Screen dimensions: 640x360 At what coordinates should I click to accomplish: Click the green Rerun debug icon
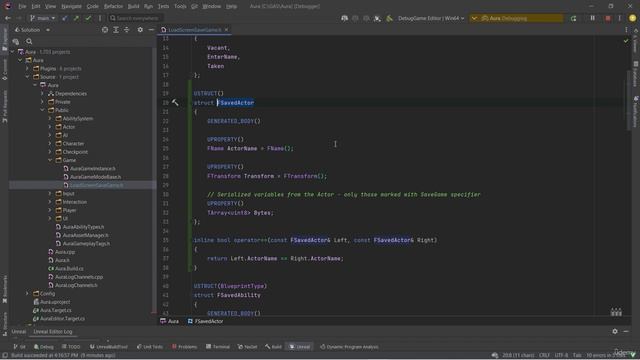pos(573,18)
